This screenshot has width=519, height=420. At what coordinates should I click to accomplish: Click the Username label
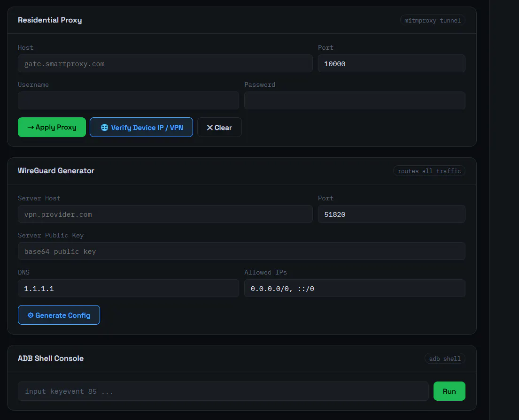pyautogui.click(x=33, y=84)
